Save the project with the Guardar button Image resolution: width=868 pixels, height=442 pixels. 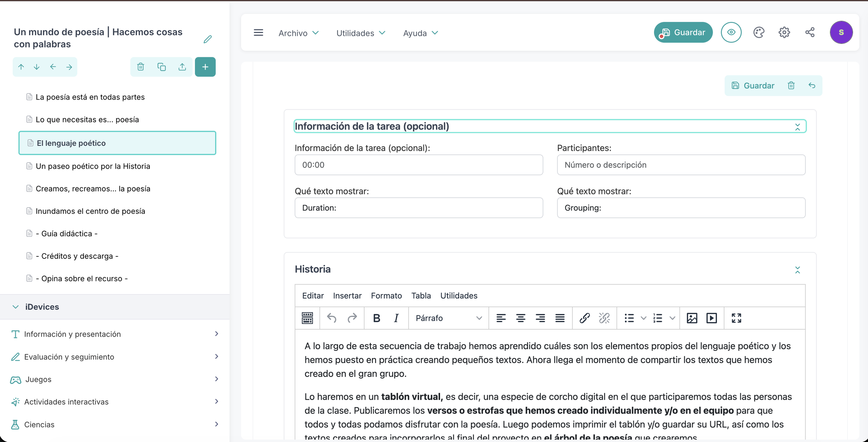tap(683, 32)
